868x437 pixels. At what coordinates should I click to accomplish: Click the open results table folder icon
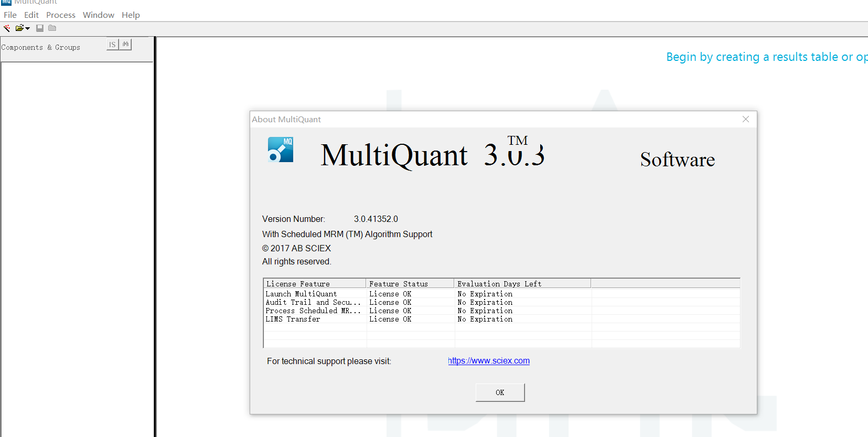click(19, 28)
